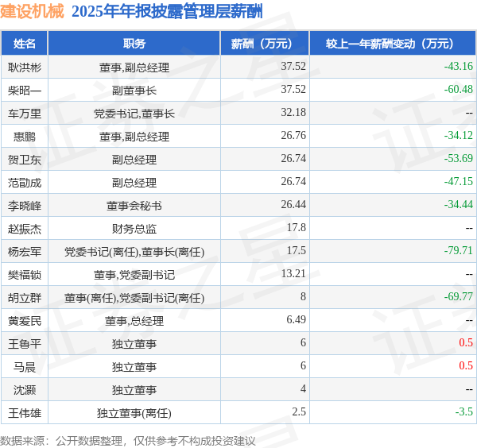
Task: Click 黄爱民's title 董事,总经理
Action: pos(134,321)
